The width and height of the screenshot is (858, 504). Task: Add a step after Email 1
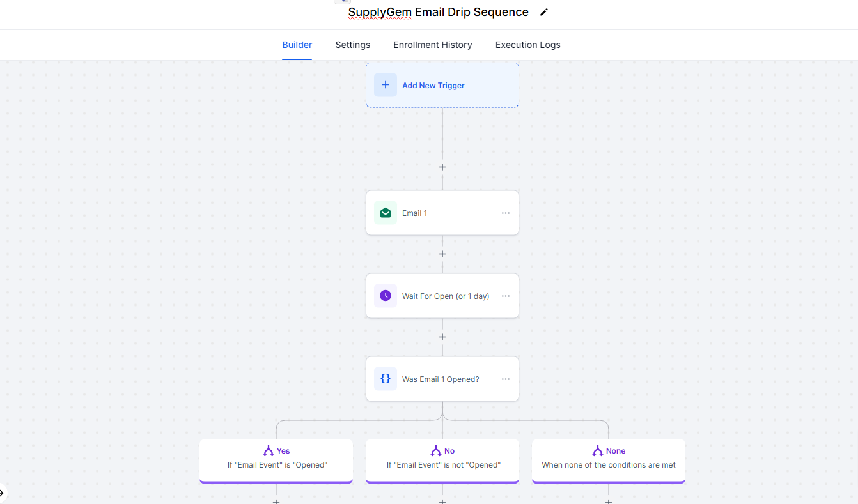tap(442, 254)
